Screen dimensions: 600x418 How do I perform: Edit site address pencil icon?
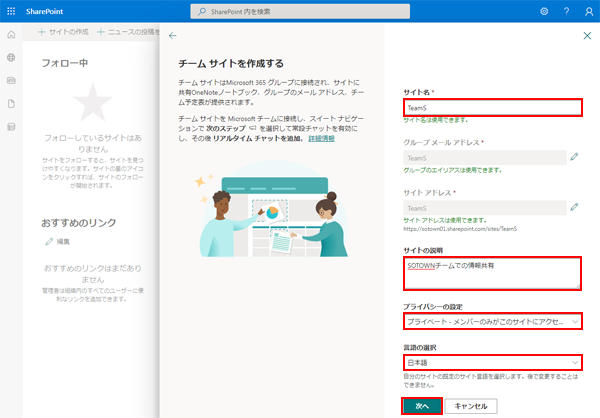coord(574,207)
